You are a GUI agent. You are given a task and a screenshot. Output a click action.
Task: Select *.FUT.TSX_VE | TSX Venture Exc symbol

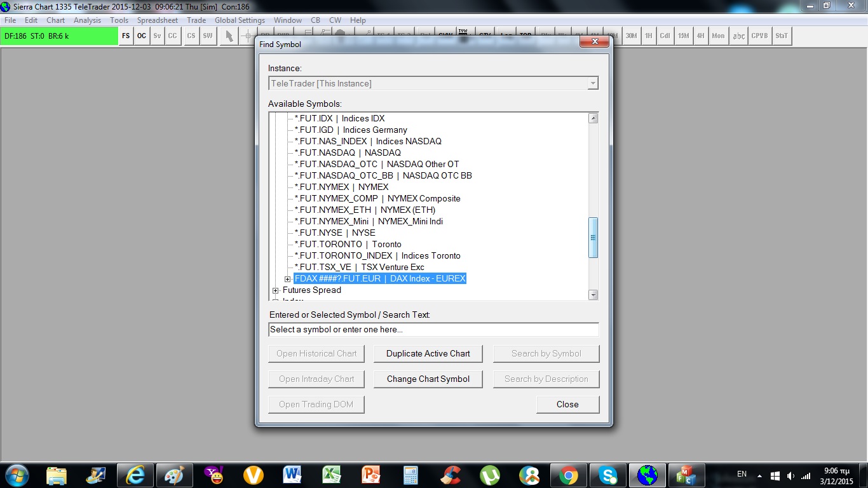click(x=360, y=267)
